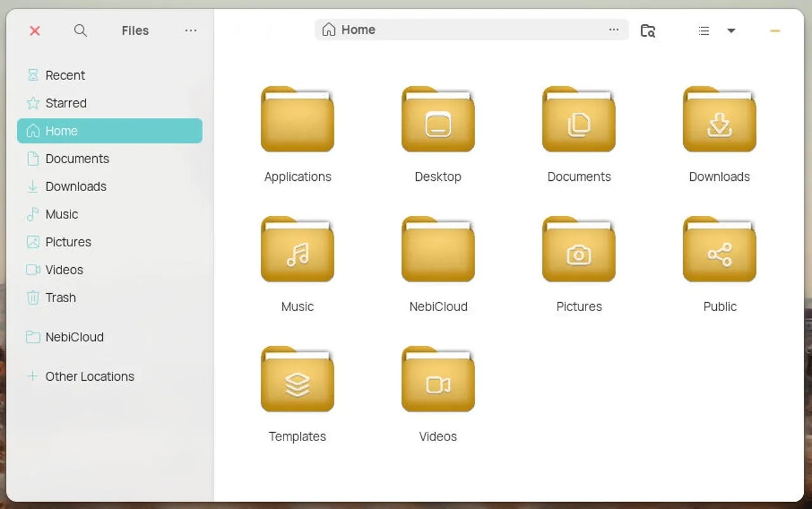Open Music from the sidebar
The width and height of the screenshot is (812, 509).
(62, 215)
